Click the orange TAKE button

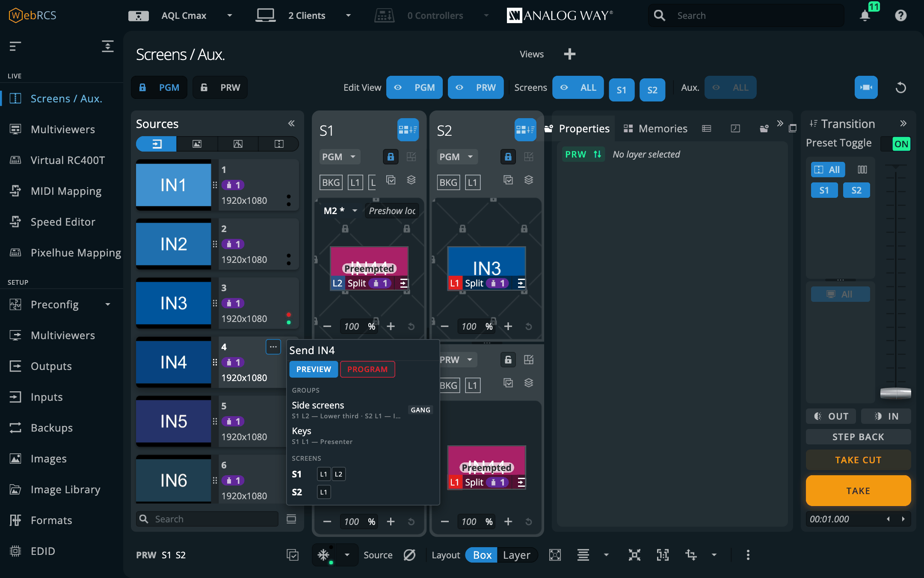[x=858, y=491]
